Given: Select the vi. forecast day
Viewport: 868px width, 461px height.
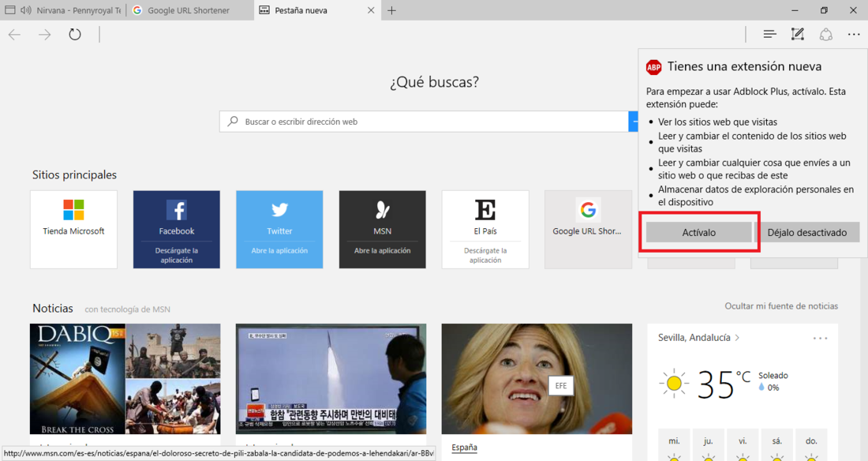Looking at the screenshot, I should (x=743, y=444).
